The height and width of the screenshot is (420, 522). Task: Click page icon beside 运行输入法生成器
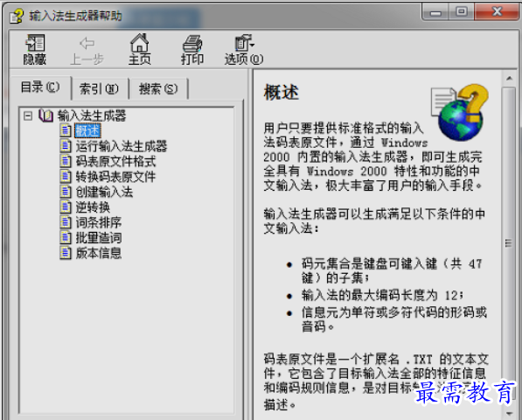66,145
